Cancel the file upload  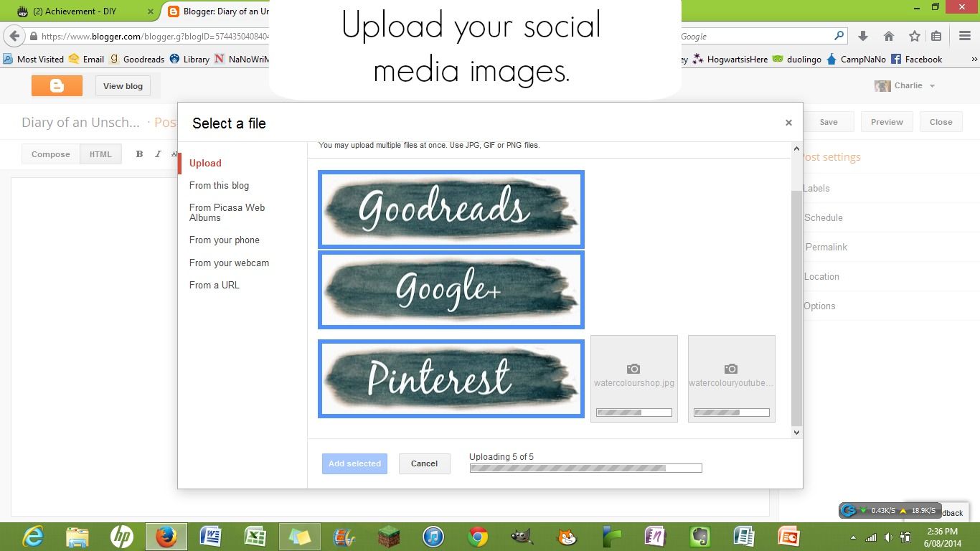point(424,463)
